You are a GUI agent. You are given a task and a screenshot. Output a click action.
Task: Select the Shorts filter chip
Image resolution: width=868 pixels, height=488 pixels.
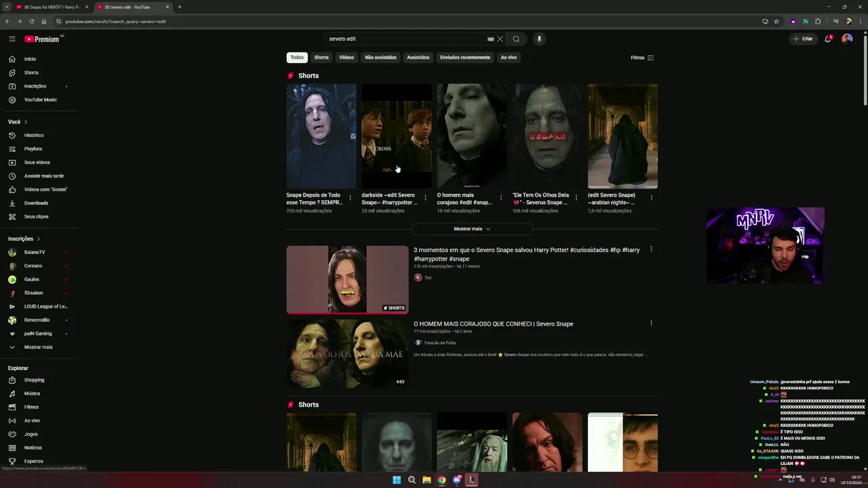[321, 58]
